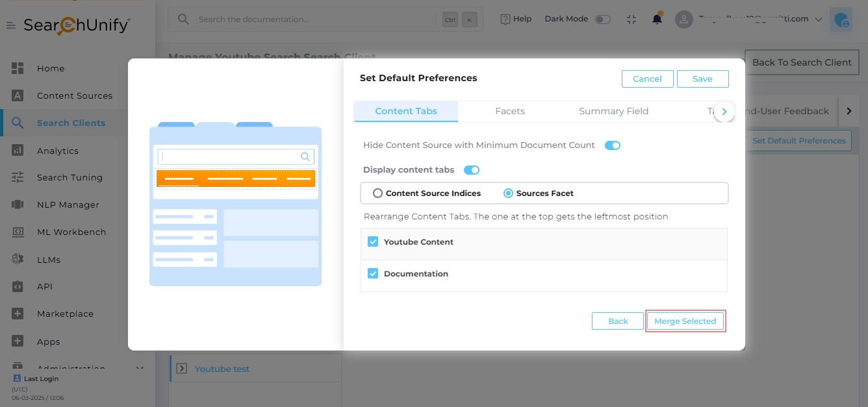This screenshot has height=407, width=868.
Task: Toggle Dark Mode switch
Action: 602,19
